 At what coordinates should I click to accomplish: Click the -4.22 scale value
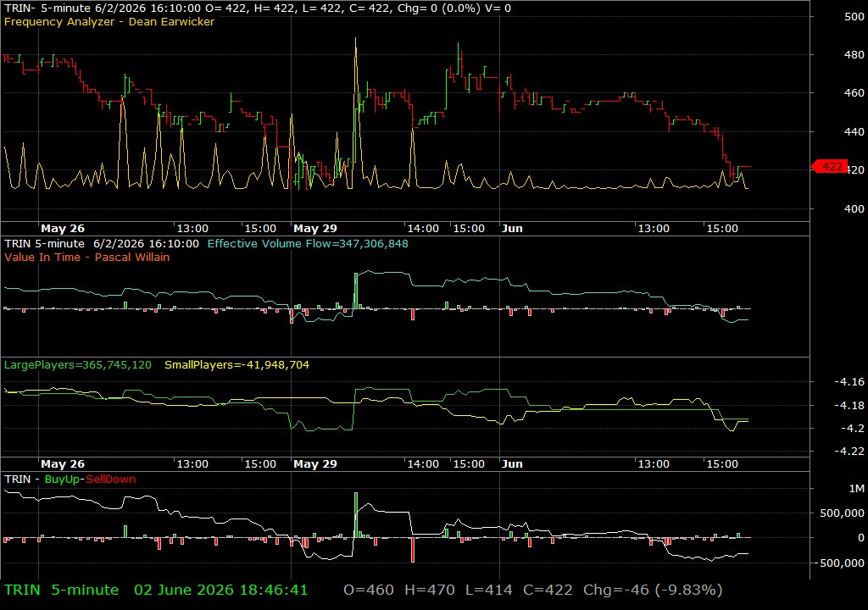849,451
